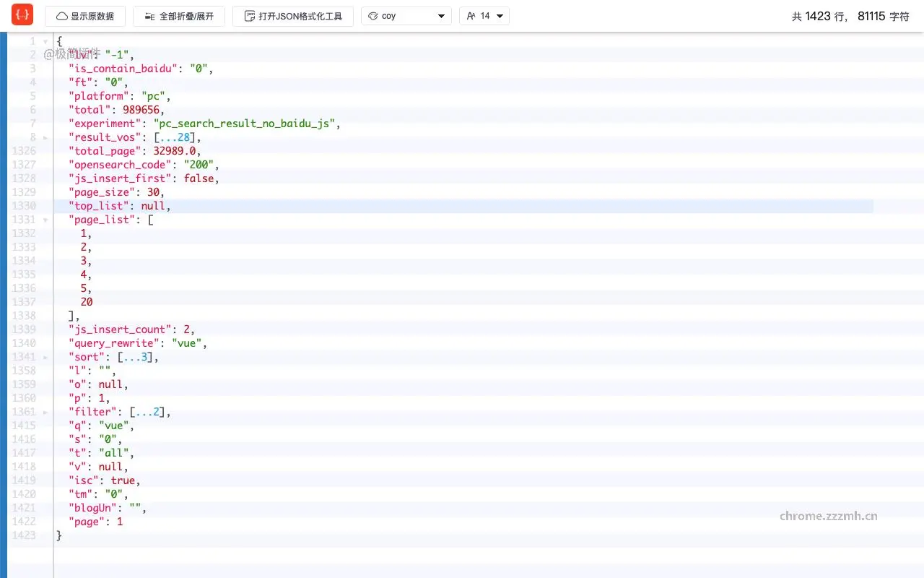Click the "q" key at line 1415
924x578 pixels.
pyautogui.click(x=77, y=426)
